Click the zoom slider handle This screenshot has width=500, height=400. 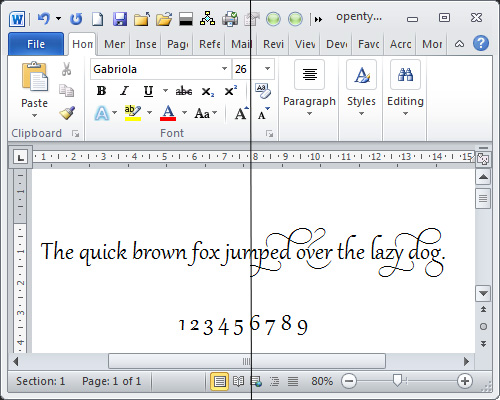point(397,381)
